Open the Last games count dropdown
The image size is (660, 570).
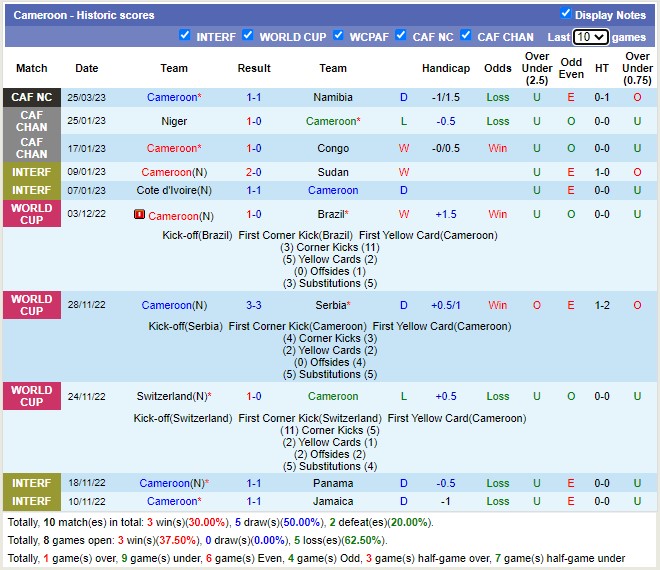pos(589,37)
